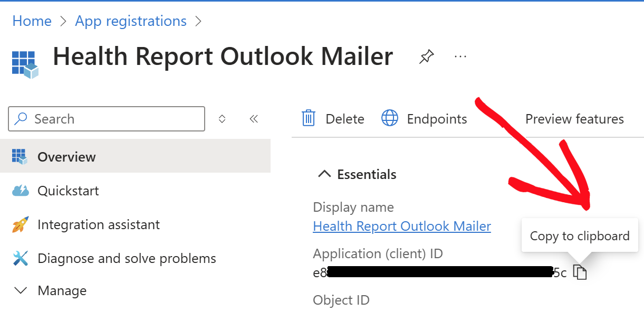Click the app registration icon beside the title
The height and width of the screenshot is (311, 644).
click(25, 64)
